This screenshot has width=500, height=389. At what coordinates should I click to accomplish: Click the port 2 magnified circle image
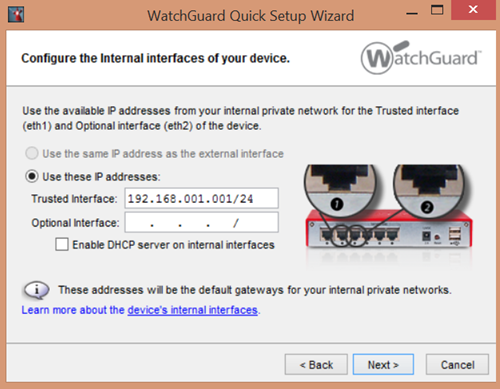coord(429,190)
